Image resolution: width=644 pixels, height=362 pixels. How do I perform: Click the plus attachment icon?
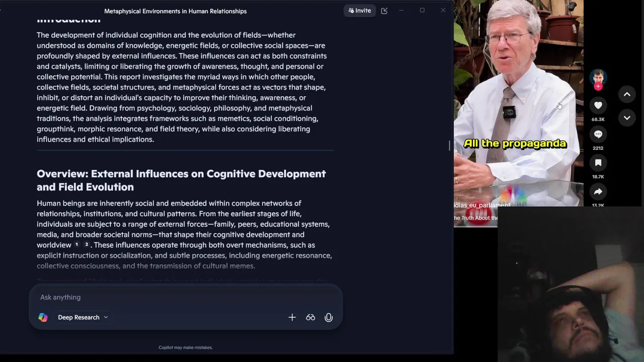[292, 317]
